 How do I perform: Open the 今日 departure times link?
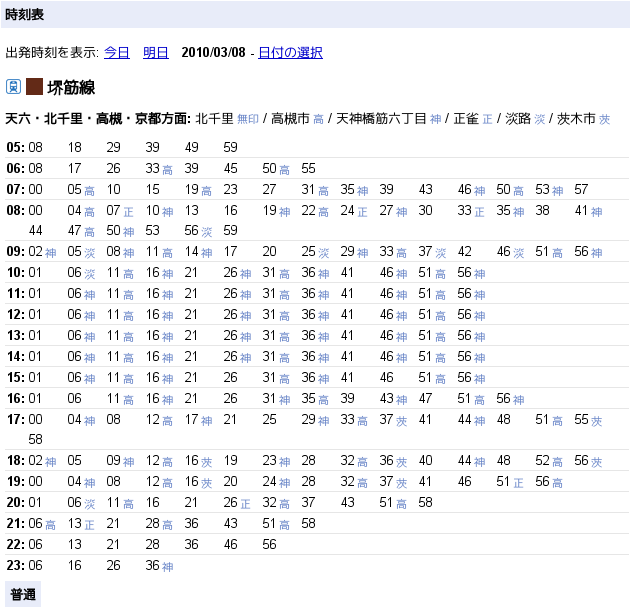[117, 53]
